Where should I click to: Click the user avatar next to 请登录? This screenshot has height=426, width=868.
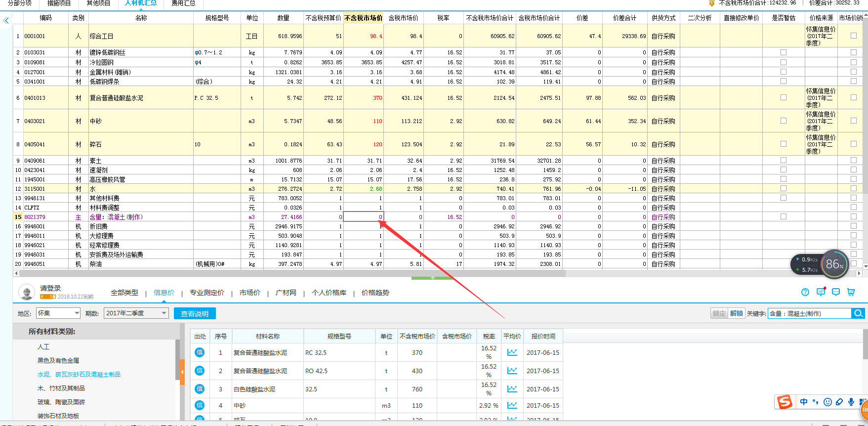[27, 292]
